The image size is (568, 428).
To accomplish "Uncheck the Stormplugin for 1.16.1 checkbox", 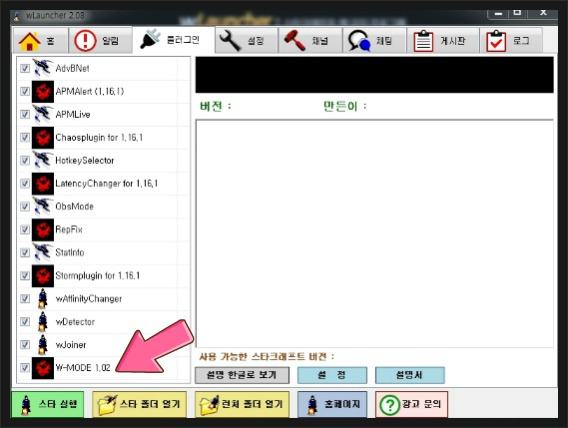I will coord(25,276).
